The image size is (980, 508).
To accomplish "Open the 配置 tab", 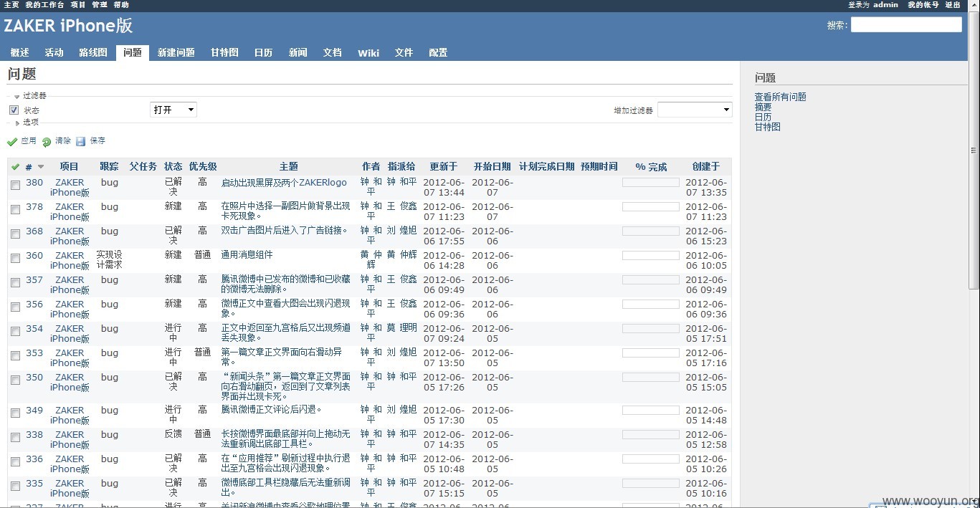I will click(438, 52).
